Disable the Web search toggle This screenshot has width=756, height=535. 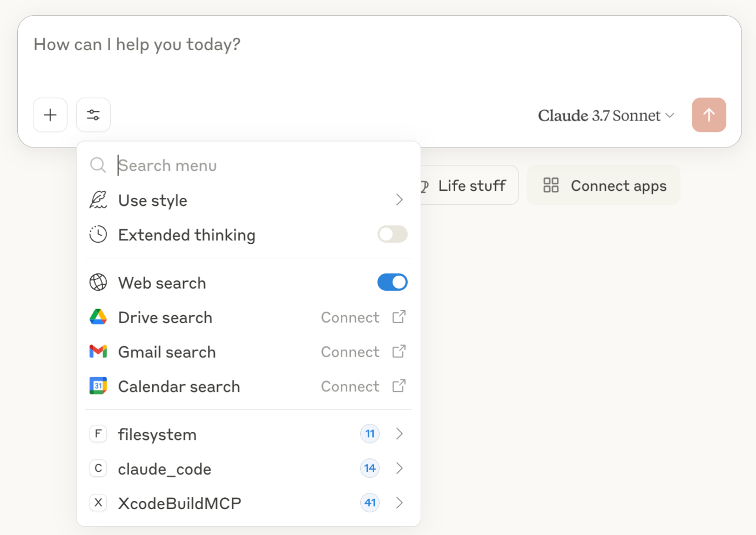click(393, 282)
